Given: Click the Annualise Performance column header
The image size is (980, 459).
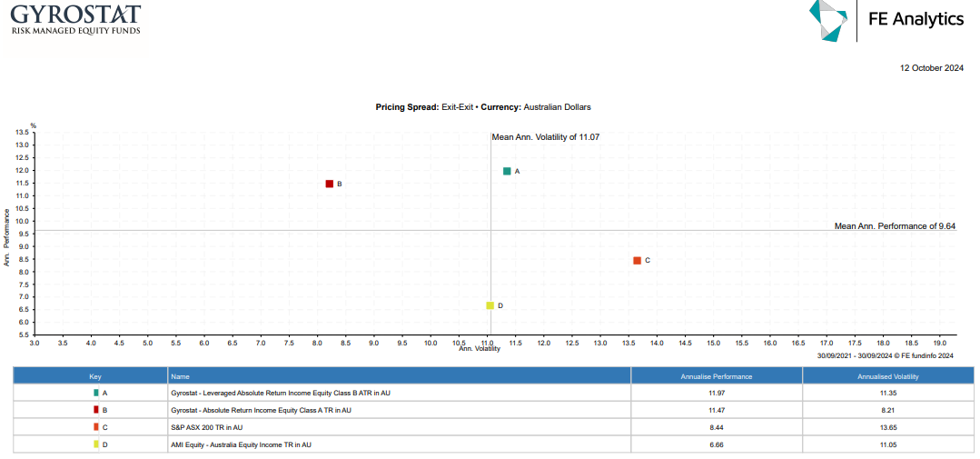Looking at the screenshot, I should [x=717, y=375].
